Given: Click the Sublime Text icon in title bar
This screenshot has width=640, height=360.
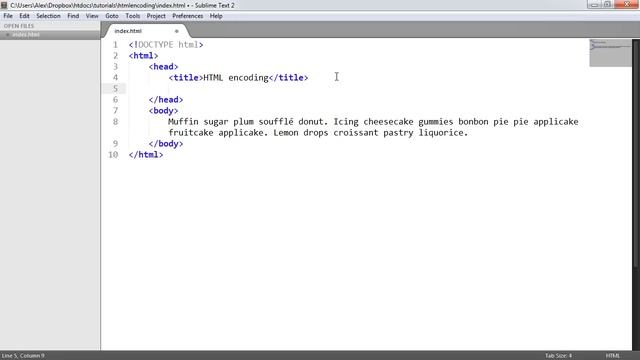Looking at the screenshot, I should point(4,5).
